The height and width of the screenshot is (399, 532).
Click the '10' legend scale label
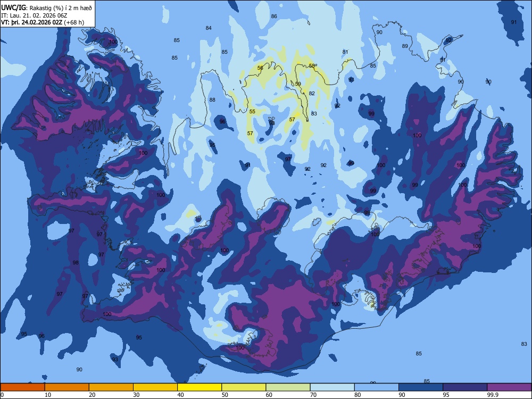tap(48, 395)
